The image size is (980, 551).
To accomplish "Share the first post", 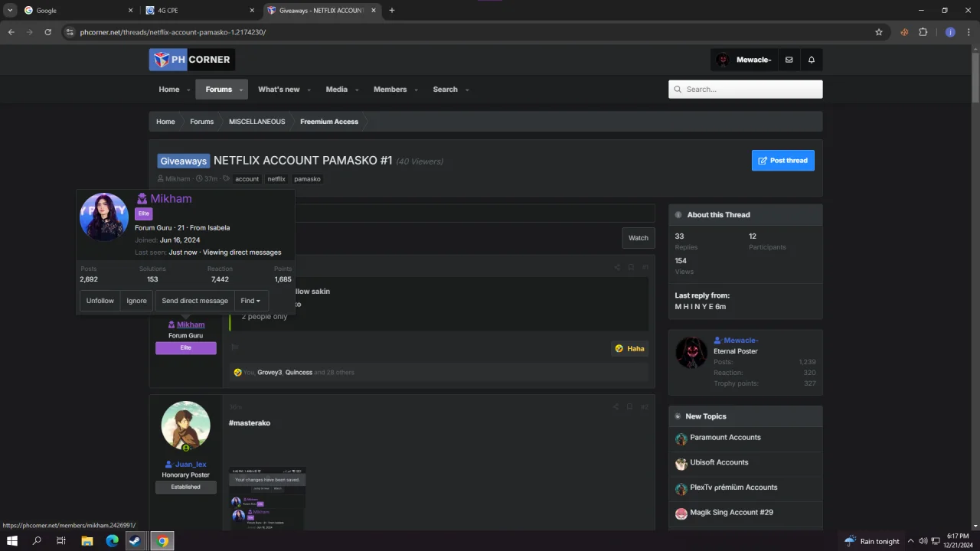I will 616,267.
